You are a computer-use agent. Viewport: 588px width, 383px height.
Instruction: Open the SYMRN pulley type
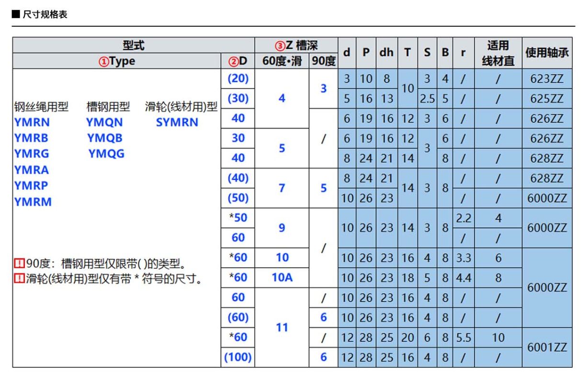tap(177, 123)
